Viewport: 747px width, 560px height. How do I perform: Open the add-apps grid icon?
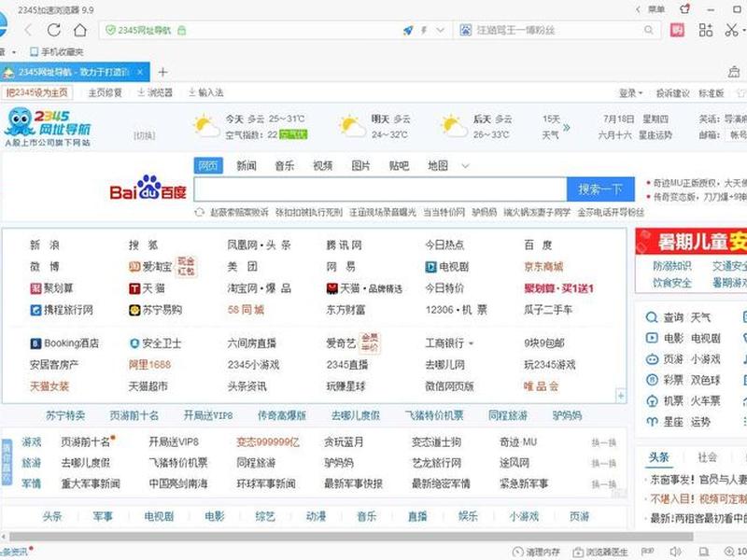click(706, 30)
